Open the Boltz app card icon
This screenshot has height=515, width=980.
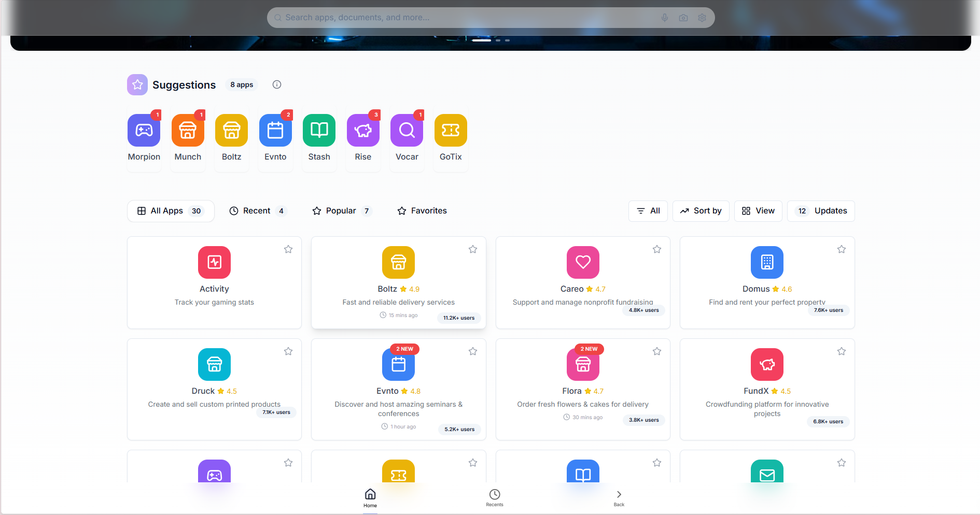click(x=398, y=262)
